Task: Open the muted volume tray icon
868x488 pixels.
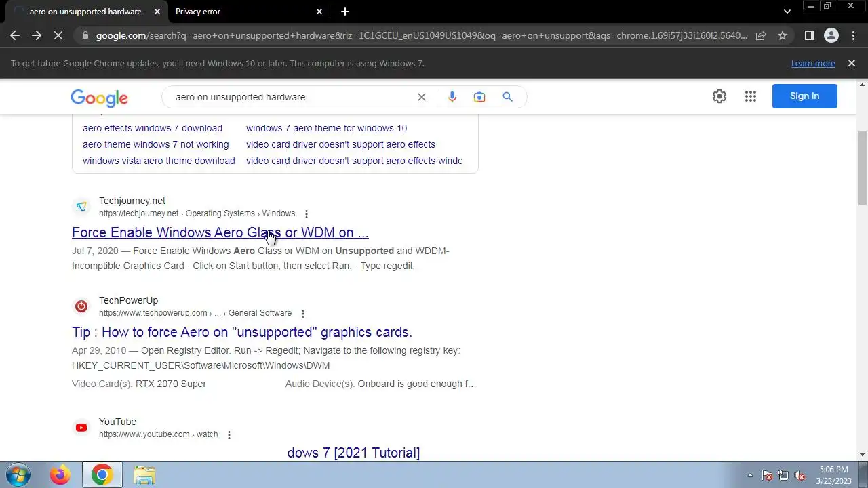Action: coord(800,476)
